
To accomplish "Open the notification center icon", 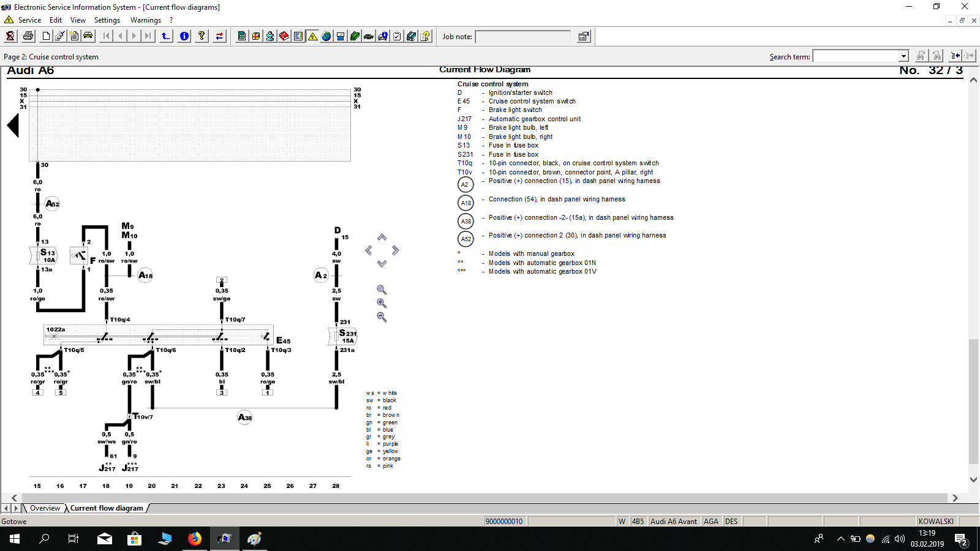I will pos(960,539).
